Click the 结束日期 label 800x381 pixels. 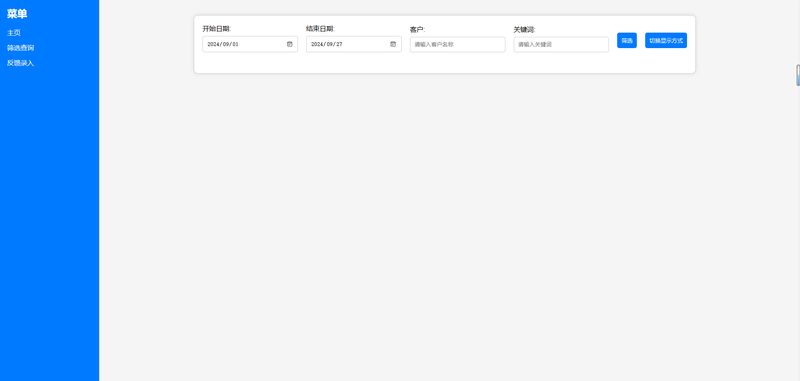pyautogui.click(x=320, y=29)
